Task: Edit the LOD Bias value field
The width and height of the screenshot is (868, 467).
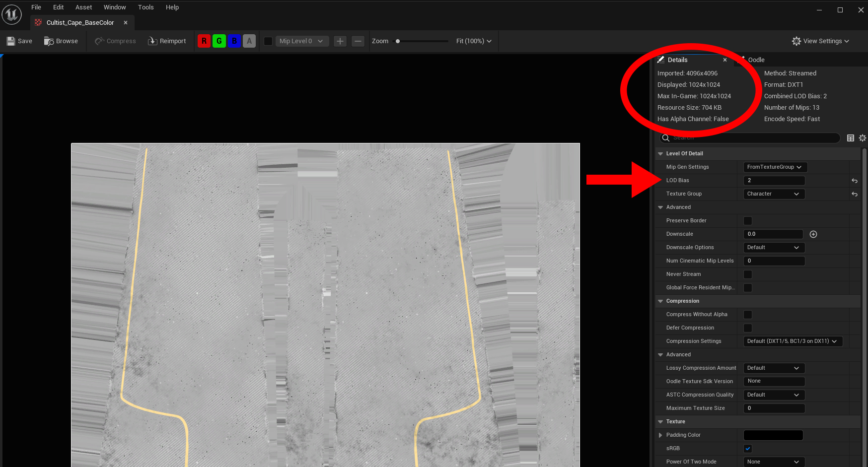Action: [x=774, y=181]
